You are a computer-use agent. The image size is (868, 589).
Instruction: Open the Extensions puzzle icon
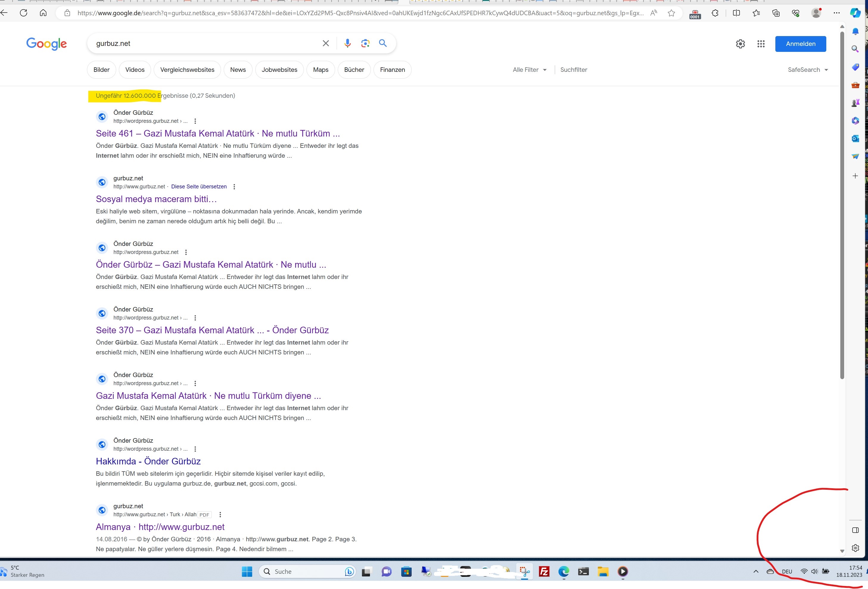pyautogui.click(x=715, y=13)
